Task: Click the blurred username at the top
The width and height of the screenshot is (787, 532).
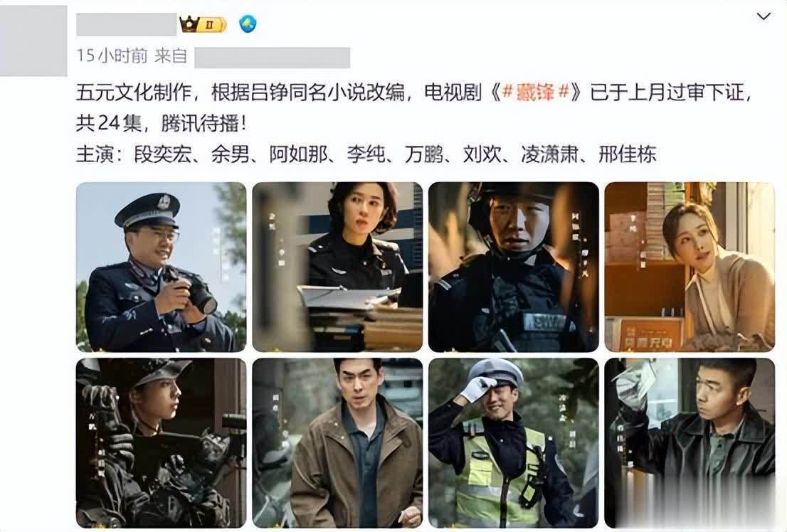Action: (127, 25)
